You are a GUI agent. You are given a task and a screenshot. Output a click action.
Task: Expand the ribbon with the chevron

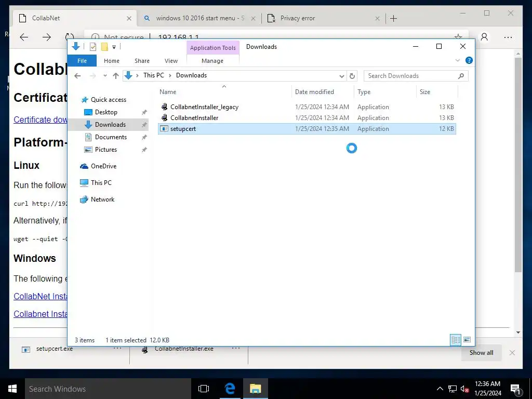457,60
